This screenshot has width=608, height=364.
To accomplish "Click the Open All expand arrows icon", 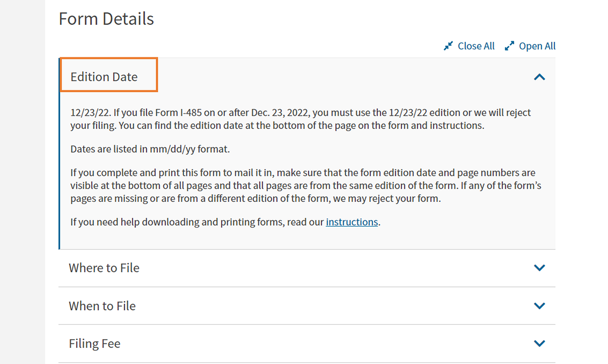I will point(509,46).
